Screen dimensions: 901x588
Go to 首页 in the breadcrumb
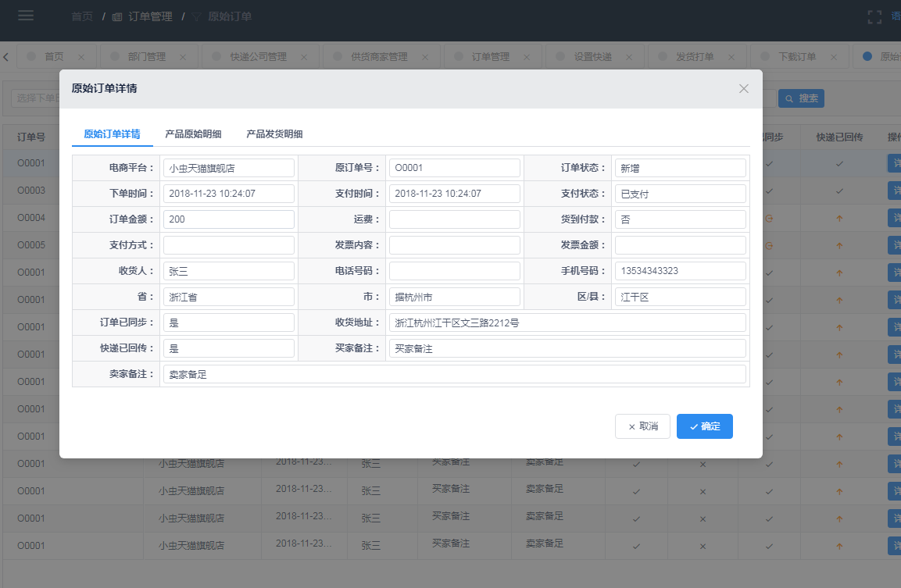pos(82,16)
